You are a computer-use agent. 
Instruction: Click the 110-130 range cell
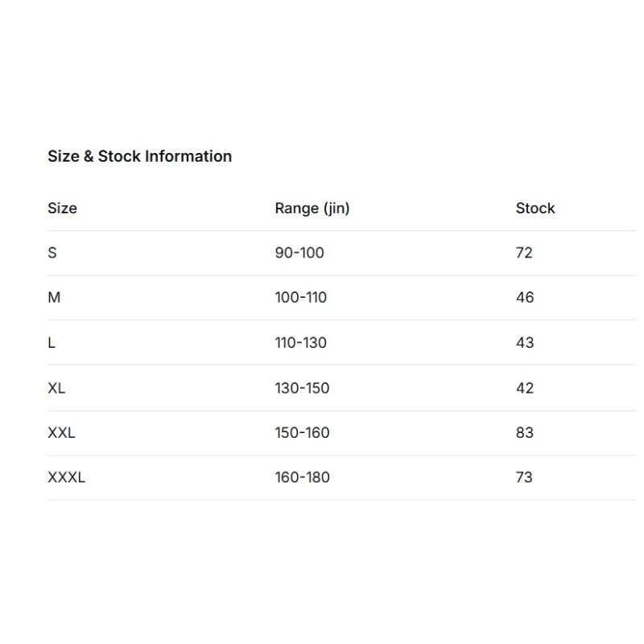click(x=301, y=343)
